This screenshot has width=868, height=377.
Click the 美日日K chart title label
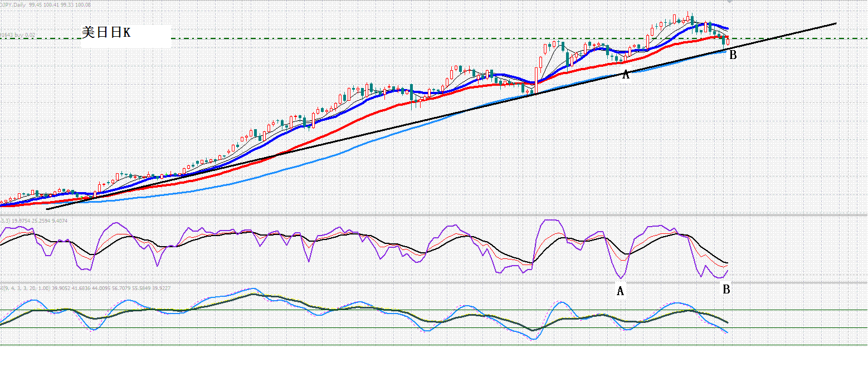point(106,33)
